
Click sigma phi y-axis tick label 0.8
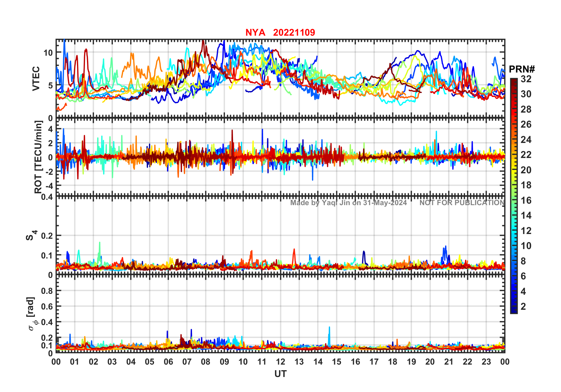click(x=47, y=291)
